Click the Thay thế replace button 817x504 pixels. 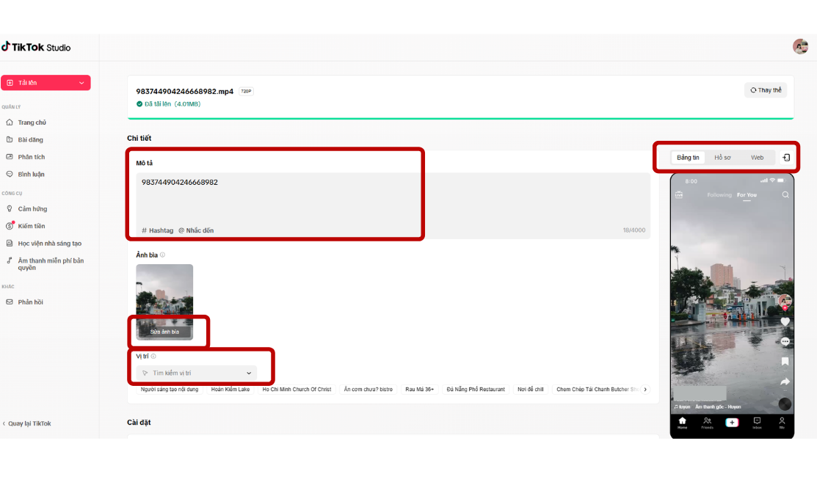pos(766,90)
